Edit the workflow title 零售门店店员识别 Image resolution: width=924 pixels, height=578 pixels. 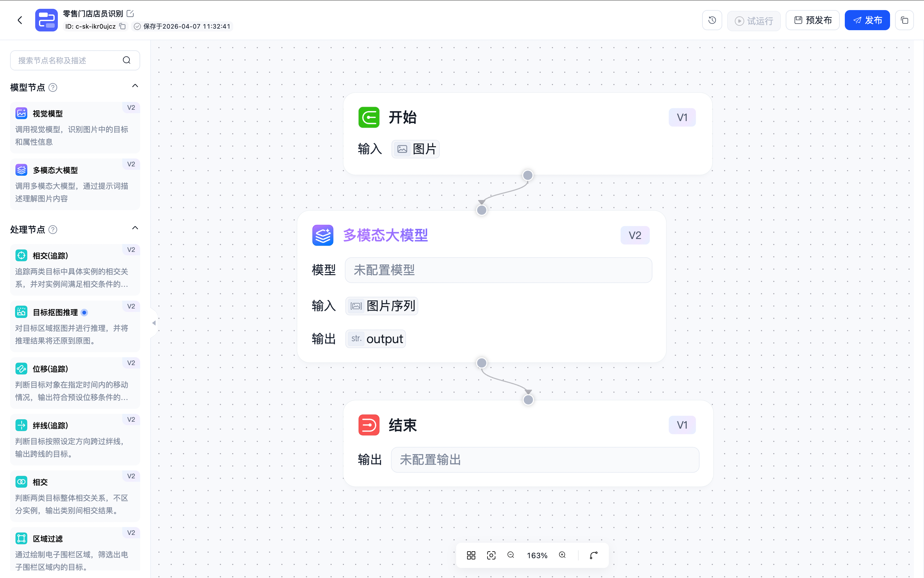(x=130, y=14)
